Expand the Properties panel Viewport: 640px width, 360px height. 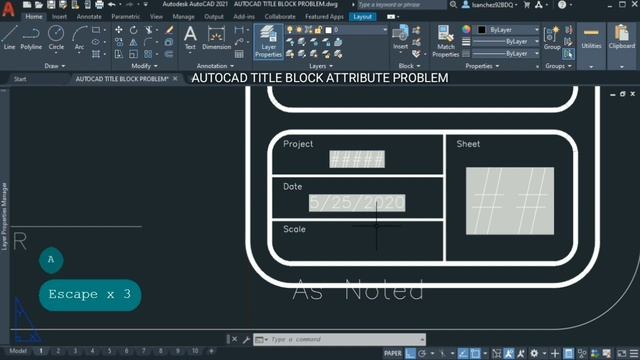click(x=482, y=66)
